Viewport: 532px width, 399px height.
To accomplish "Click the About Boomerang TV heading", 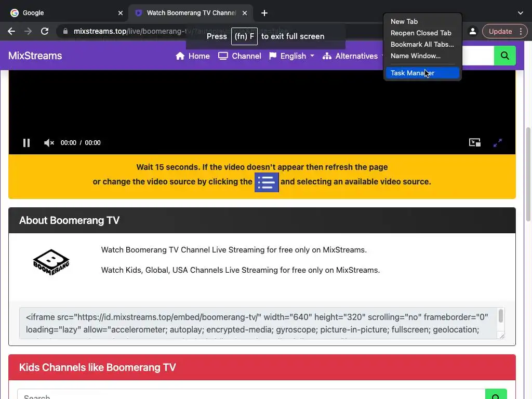I will [x=69, y=220].
